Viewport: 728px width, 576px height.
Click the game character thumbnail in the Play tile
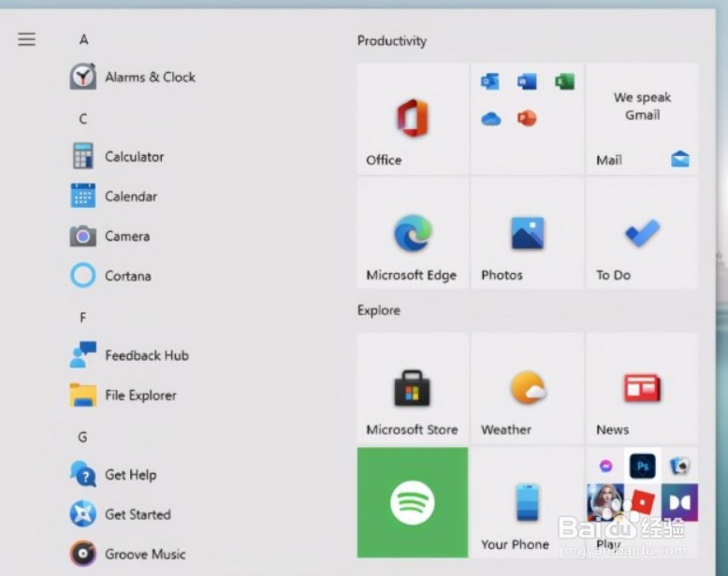click(x=605, y=502)
